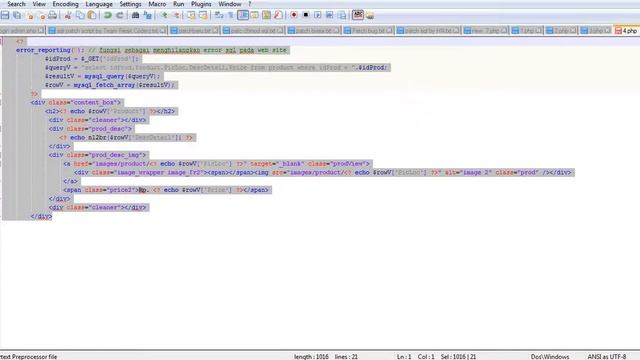Open the Search menu

click(x=16, y=4)
